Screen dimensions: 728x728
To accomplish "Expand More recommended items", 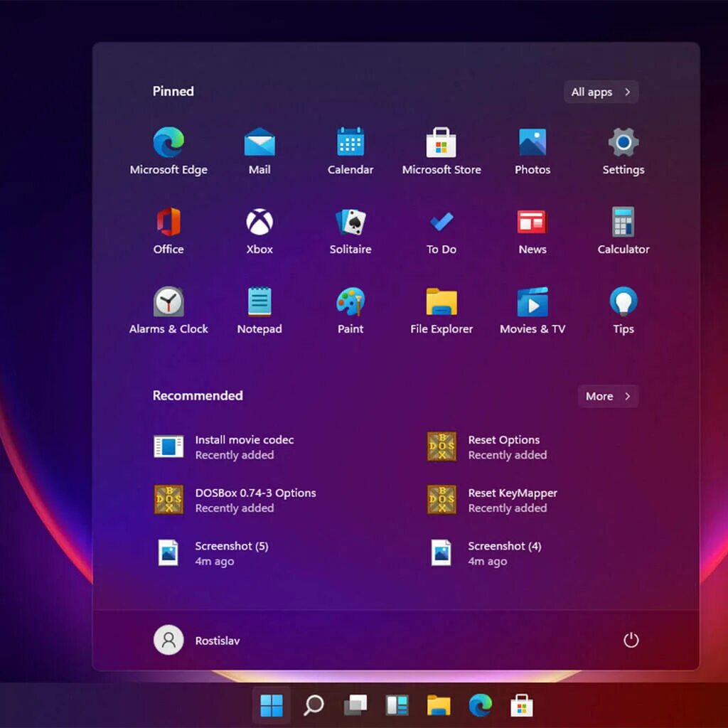I will coord(609,396).
